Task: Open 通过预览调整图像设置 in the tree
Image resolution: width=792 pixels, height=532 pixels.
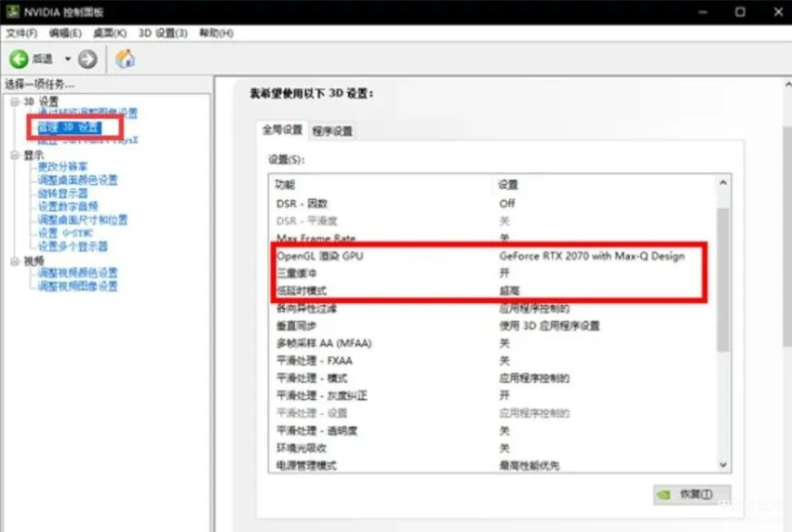Action: 87,113
